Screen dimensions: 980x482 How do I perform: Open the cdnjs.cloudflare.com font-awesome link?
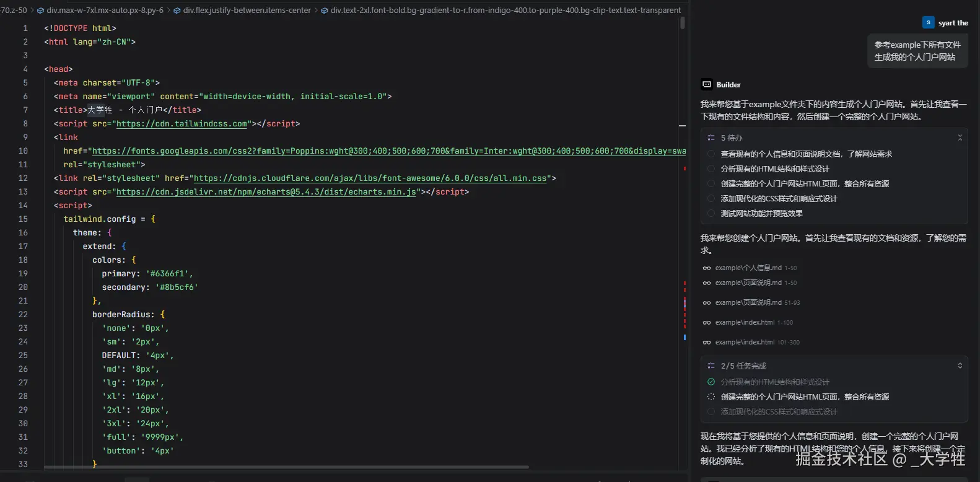(x=370, y=178)
